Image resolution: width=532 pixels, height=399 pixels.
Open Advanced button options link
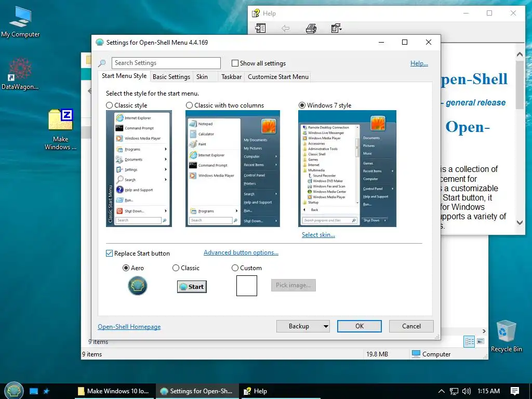click(241, 252)
